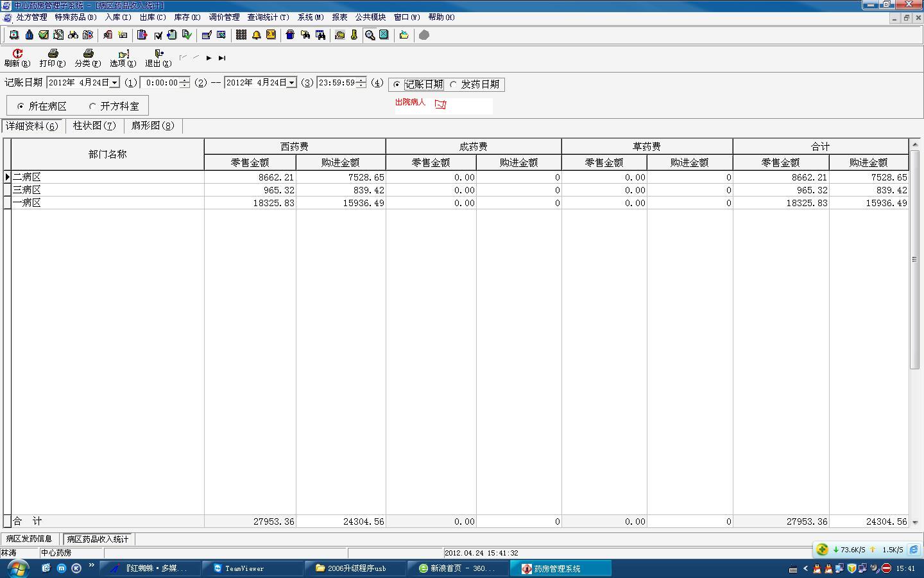The height and width of the screenshot is (578, 924).
Task: Open the 出库 menu
Action: tap(153, 17)
